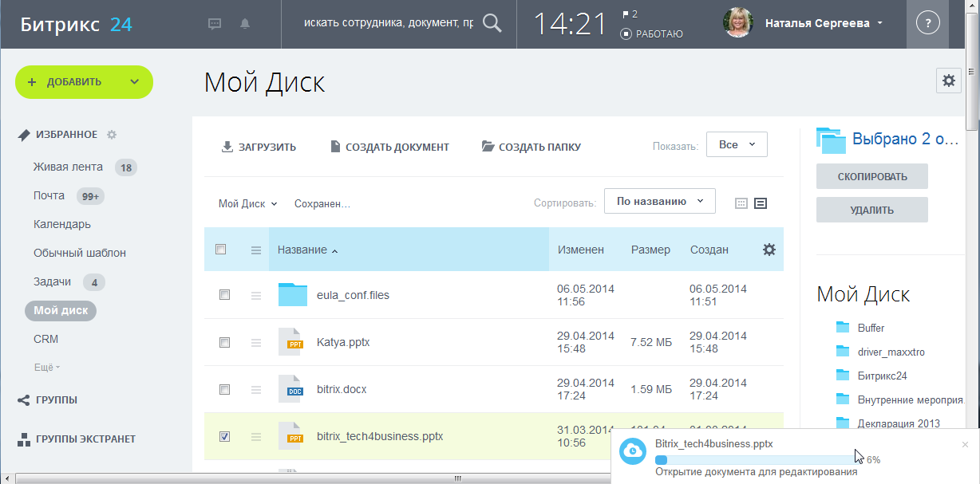Switch to the tile grid view icon
Image resolution: width=980 pixels, height=484 pixels.
(741, 203)
